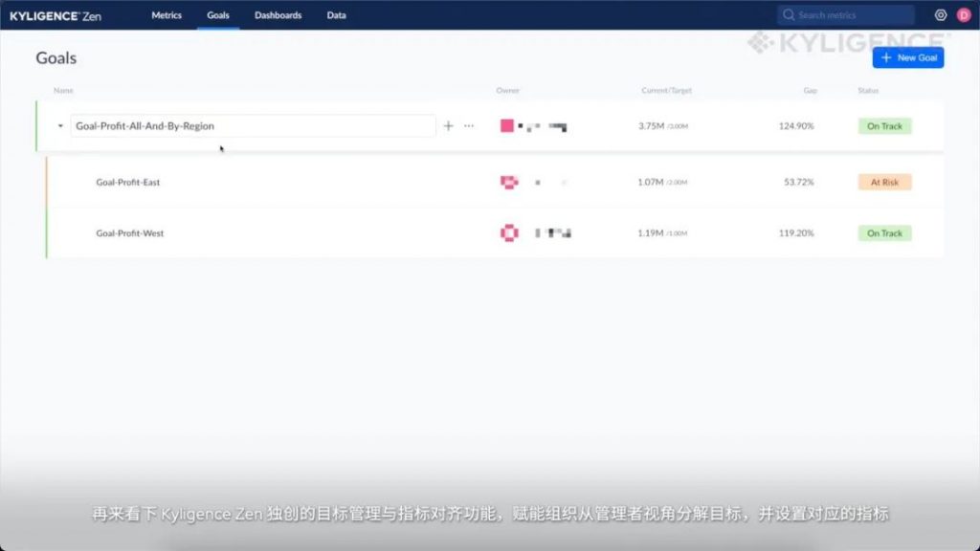Click the Kyligence Zen logo
The width and height of the screenshot is (980, 551).
55,15
